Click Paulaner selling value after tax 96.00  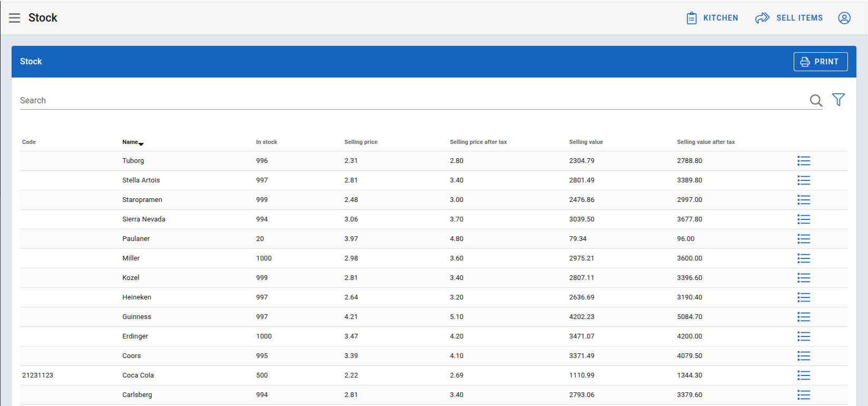pyautogui.click(x=686, y=239)
